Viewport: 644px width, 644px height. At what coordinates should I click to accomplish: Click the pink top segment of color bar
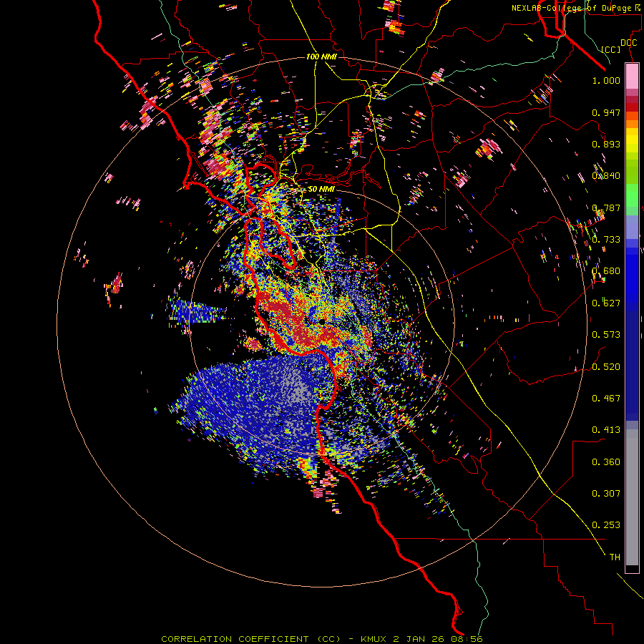pyautogui.click(x=632, y=77)
